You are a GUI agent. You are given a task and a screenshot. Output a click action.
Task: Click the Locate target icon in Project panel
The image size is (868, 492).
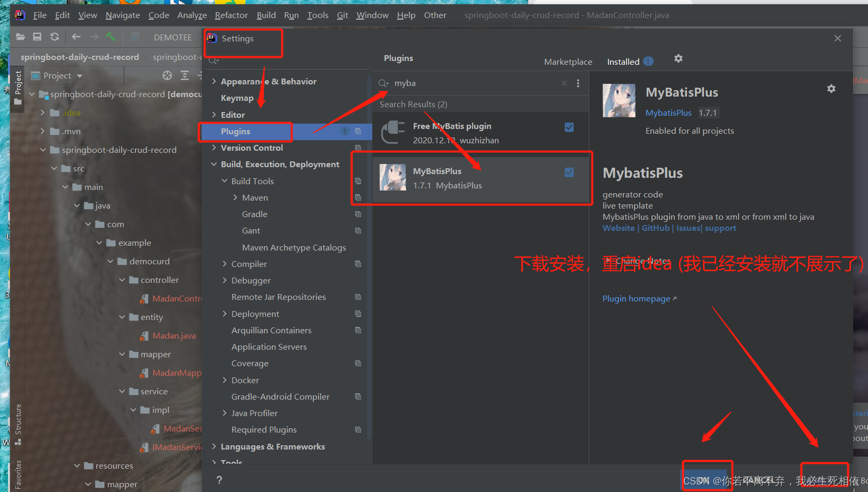[167, 75]
